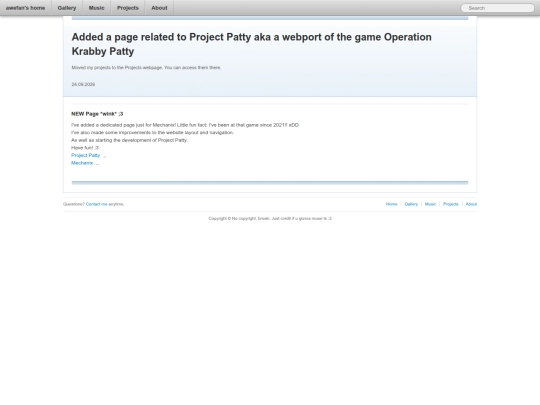The image size is (540, 405).
Task: Click the copyright notice text in footer
Action: pos(270,218)
